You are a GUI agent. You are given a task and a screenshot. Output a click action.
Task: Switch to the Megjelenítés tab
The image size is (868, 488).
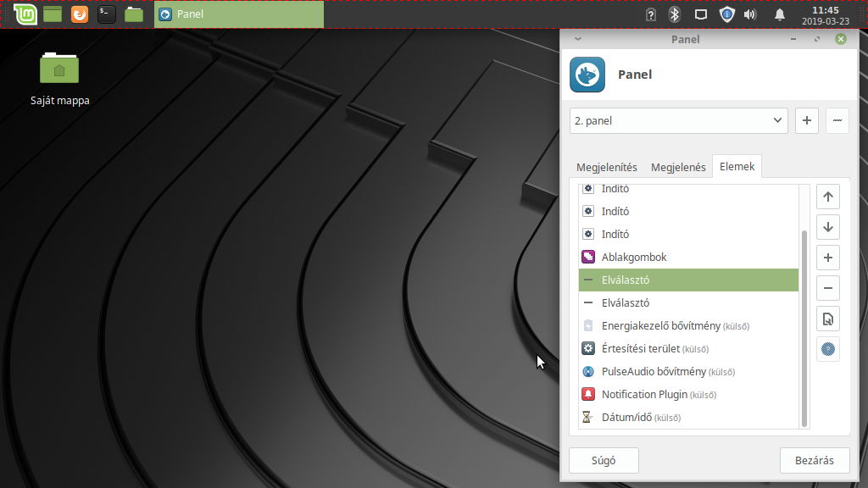coord(607,167)
